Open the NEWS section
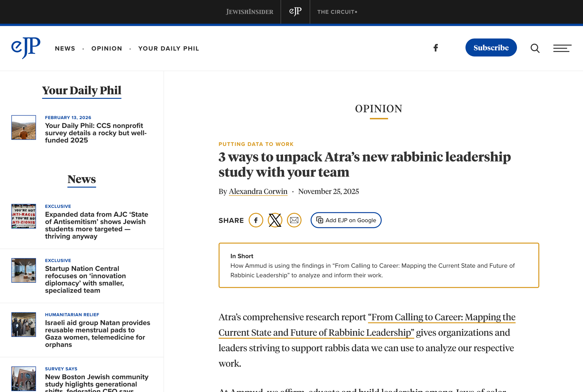583x392 pixels. coord(65,48)
